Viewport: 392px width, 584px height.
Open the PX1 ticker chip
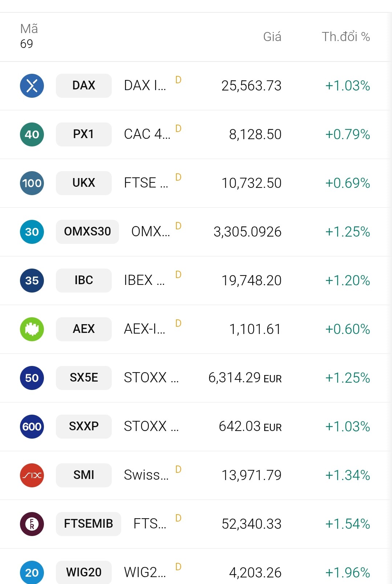[84, 134]
